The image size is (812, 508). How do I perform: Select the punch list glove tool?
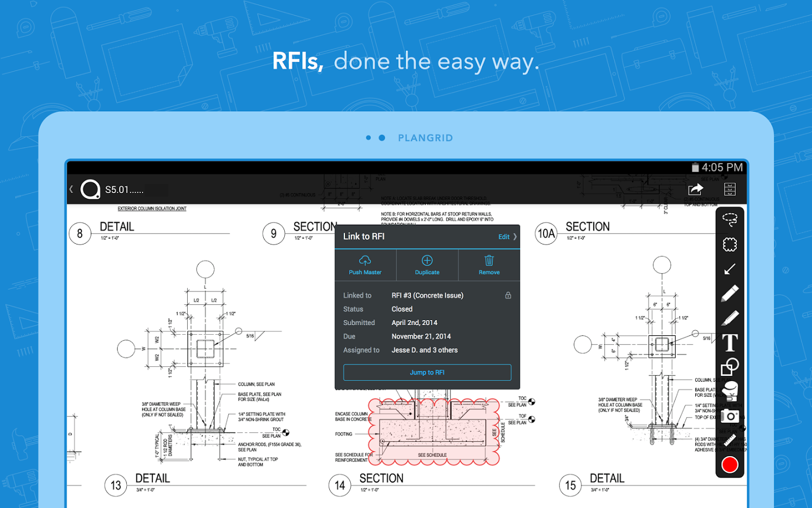(730, 391)
